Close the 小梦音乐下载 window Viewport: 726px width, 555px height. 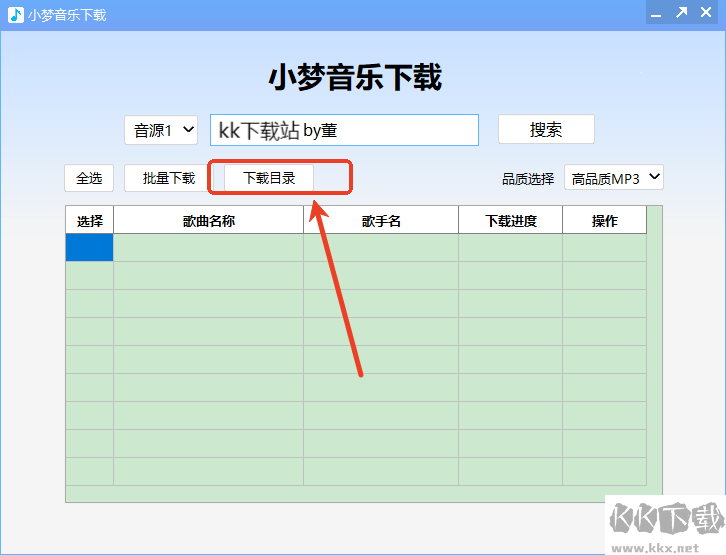706,12
